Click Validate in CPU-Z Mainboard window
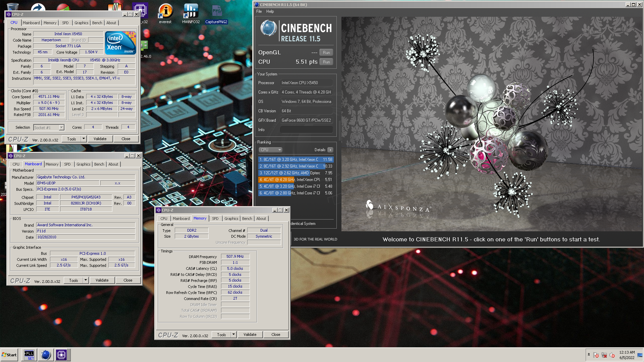 coord(102,280)
